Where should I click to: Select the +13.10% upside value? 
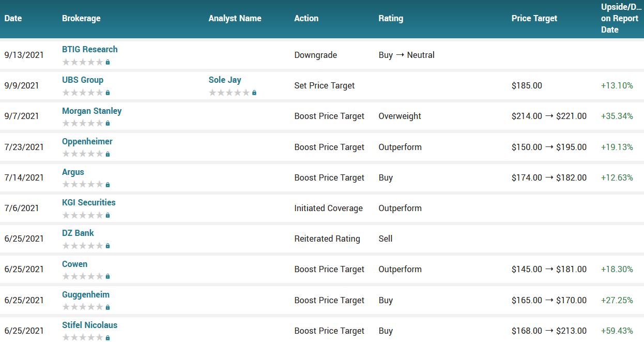tap(617, 85)
